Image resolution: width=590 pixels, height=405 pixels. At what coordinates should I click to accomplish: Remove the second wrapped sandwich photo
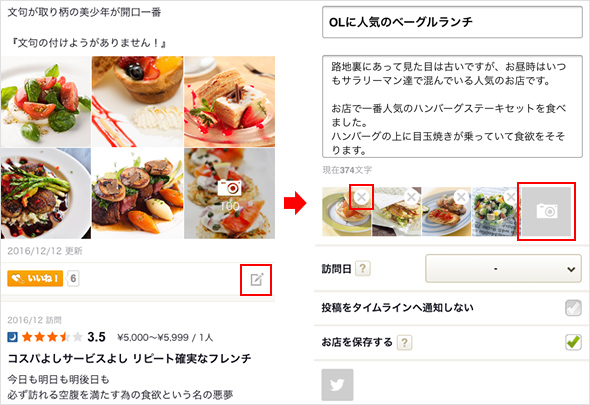coord(411,196)
